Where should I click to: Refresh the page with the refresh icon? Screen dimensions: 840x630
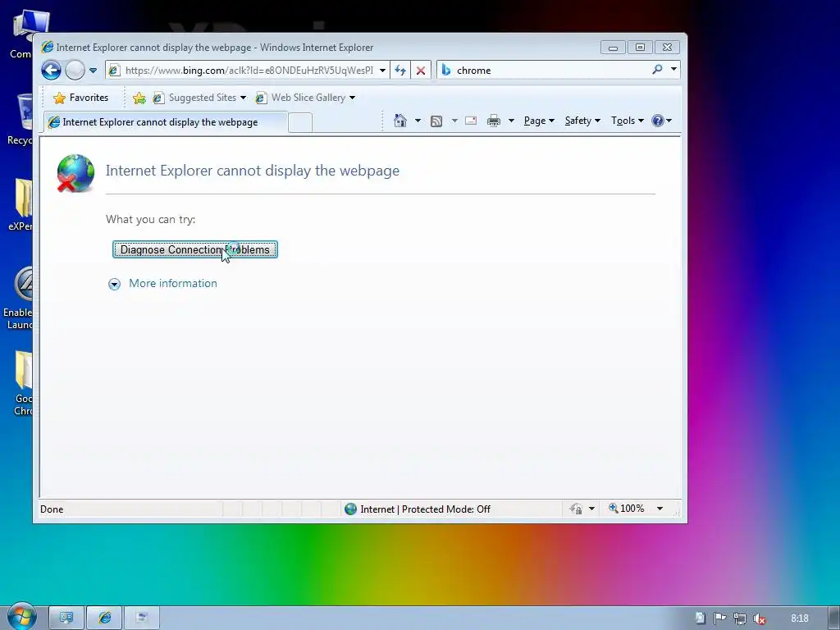(x=400, y=71)
